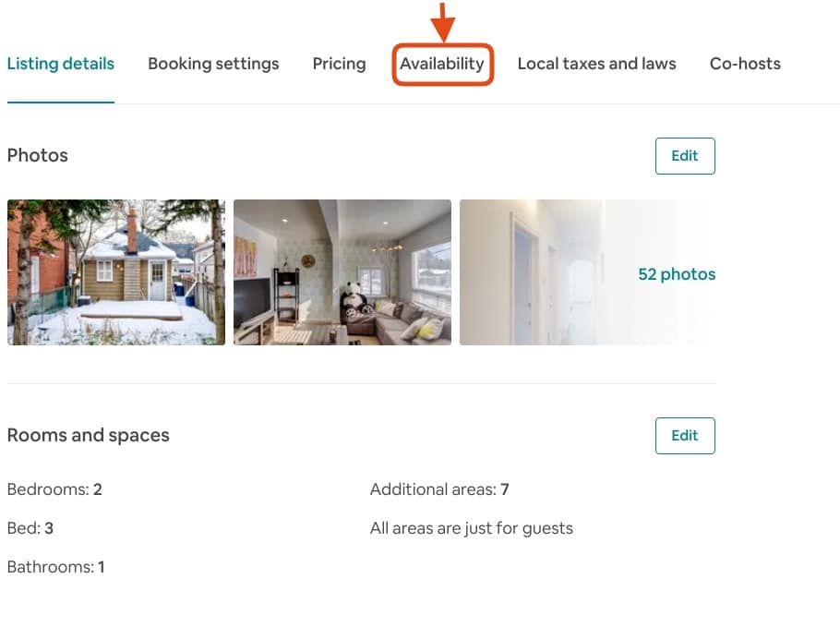This screenshot has width=840, height=627.
Task: Click the Additional areas: 7 detail
Action: tap(438, 489)
